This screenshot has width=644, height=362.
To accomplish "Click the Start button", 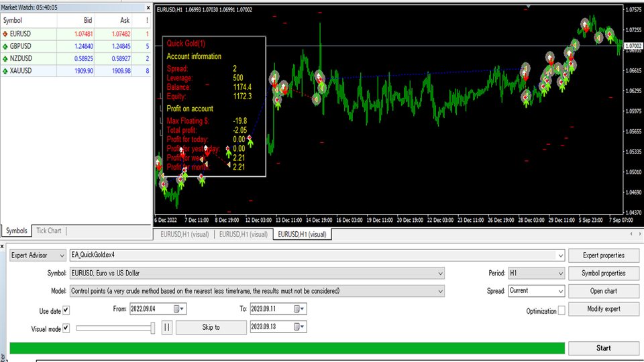I will (x=603, y=348).
